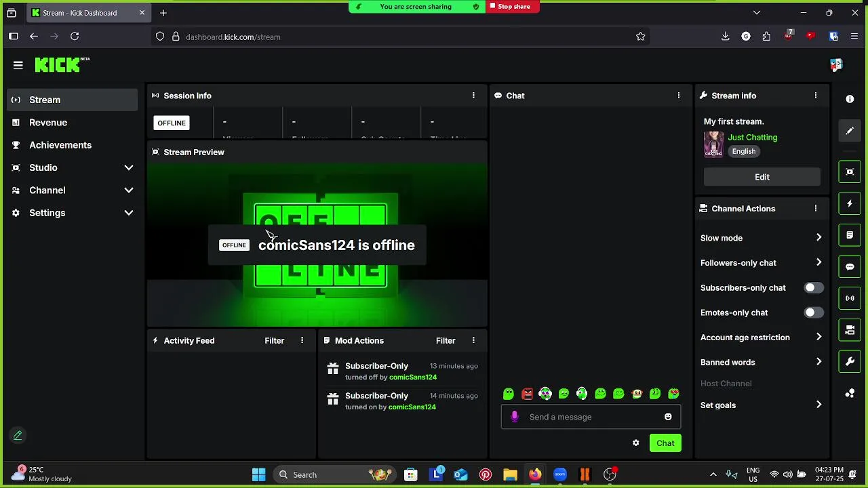Click the green pencil icon at bottom left
Screen dimensions: 868x488
tap(18, 436)
